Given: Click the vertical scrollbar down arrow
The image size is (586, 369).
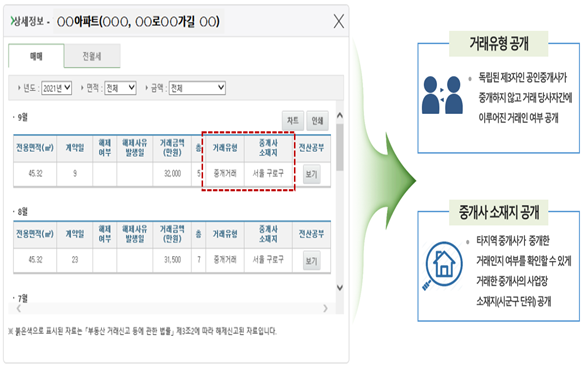Looking at the screenshot, I should tap(340, 288).
